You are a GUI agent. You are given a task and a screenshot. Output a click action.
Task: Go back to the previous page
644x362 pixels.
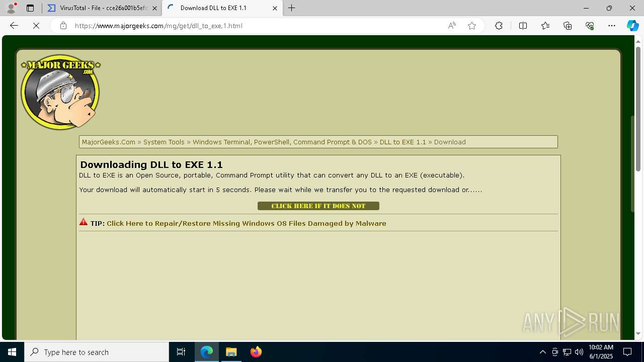[x=14, y=26]
